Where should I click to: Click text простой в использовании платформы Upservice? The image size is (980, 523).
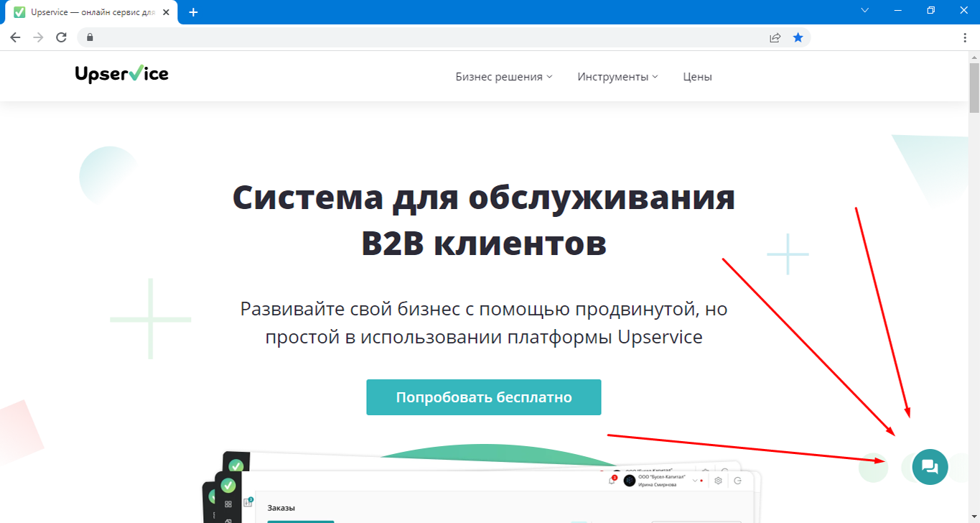484,337
